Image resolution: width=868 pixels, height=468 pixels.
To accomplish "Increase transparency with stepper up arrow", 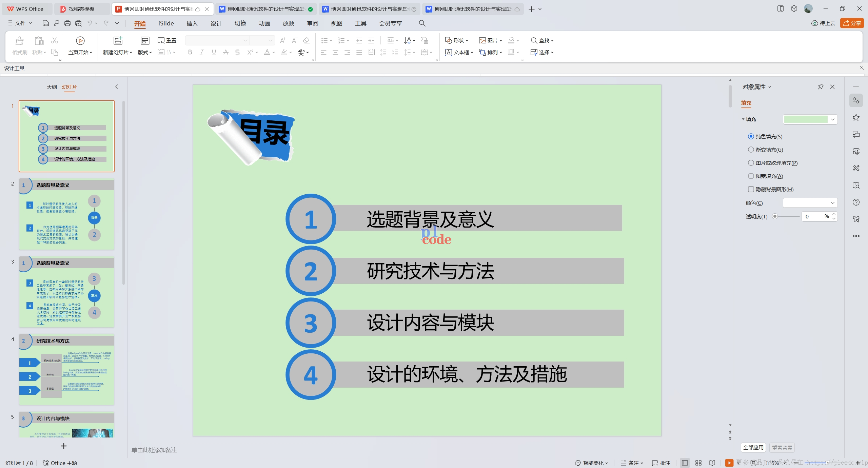I will [x=834, y=214].
